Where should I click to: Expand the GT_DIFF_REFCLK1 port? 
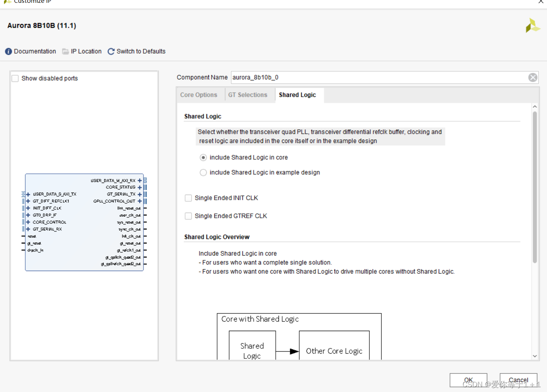click(x=28, y=201)
